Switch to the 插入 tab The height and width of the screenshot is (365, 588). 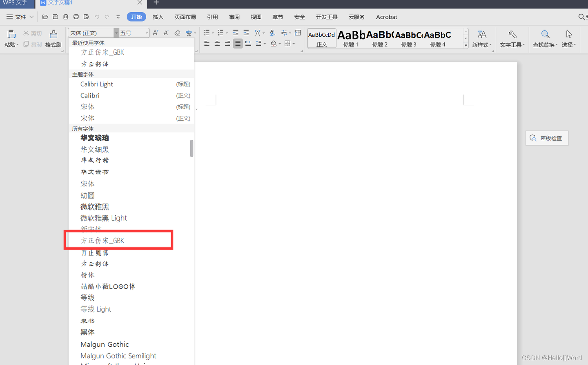coord(158,17)
